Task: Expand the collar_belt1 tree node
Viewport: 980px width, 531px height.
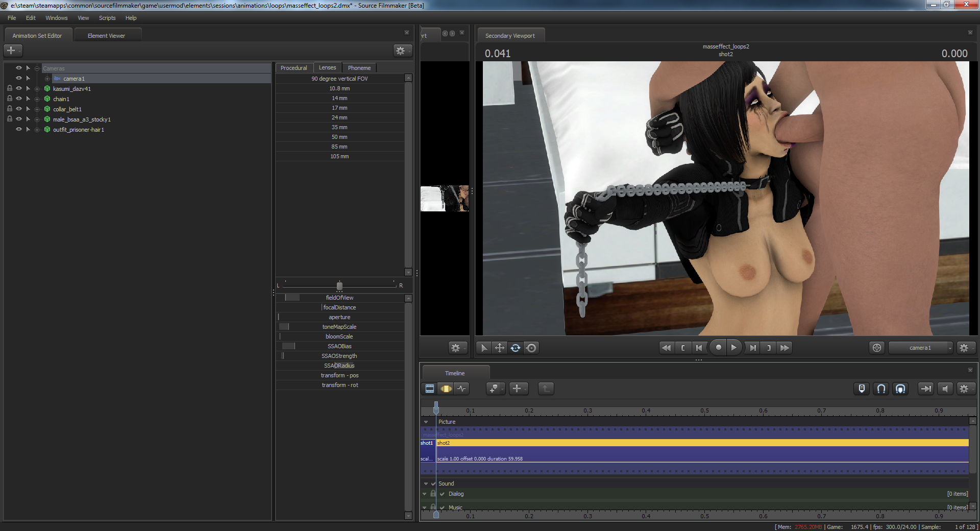Action: click(37, 109)
